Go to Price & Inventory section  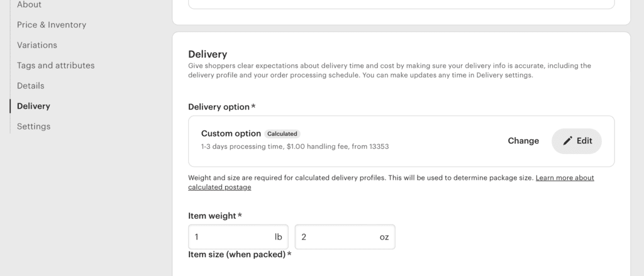point(52,25)
